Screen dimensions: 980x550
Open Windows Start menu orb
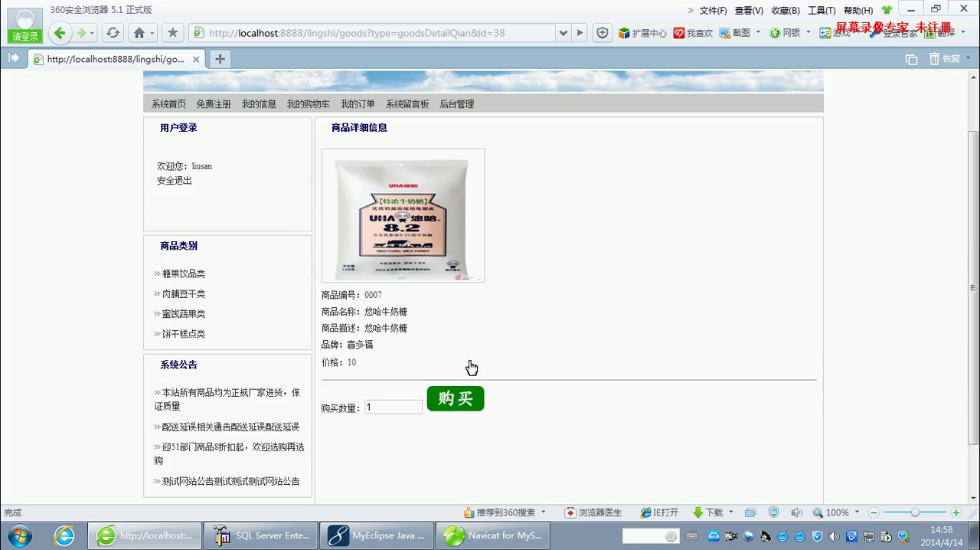18,535
